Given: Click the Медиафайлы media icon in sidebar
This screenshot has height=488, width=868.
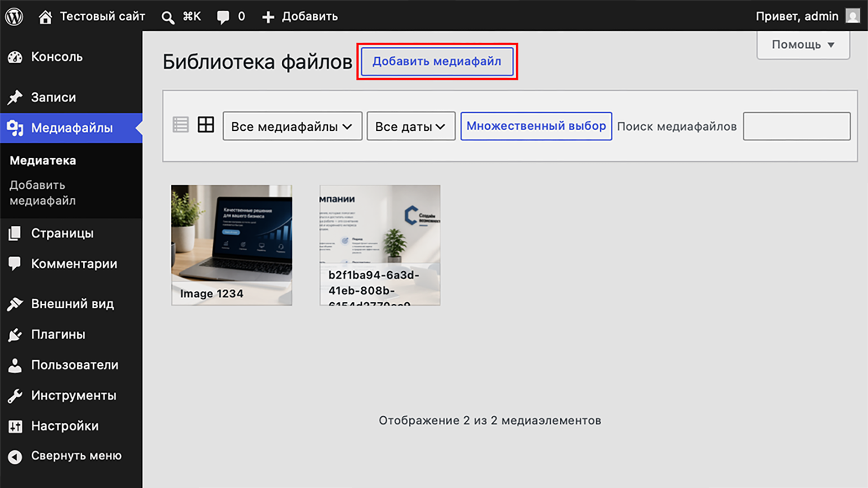Looking at the screenshot, I should click(x=15, y=128).
